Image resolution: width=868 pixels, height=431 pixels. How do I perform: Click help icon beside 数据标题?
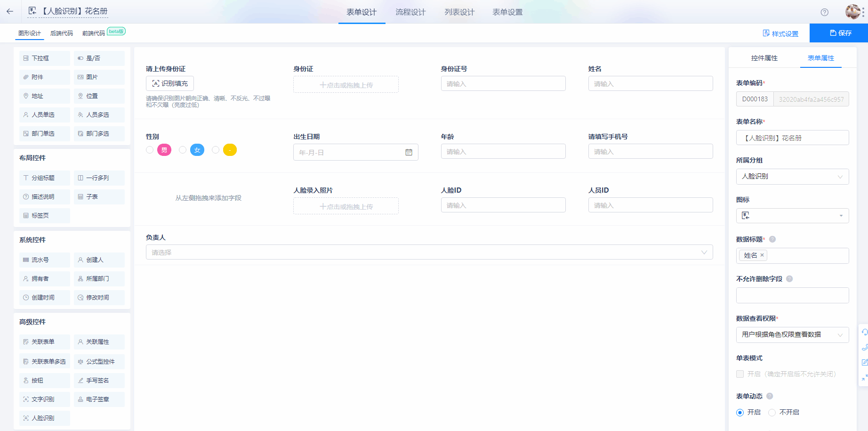(x=772, y=239)
